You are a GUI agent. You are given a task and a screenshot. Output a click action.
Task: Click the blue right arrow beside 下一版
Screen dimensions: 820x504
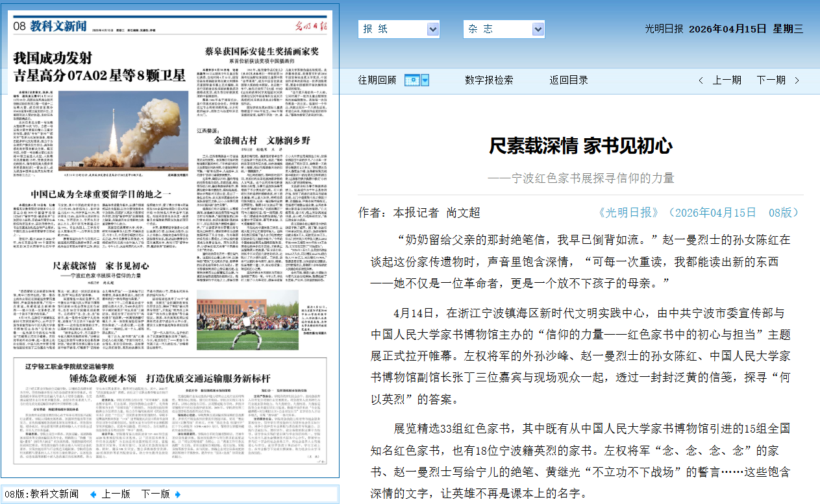[x=177, y=494]
